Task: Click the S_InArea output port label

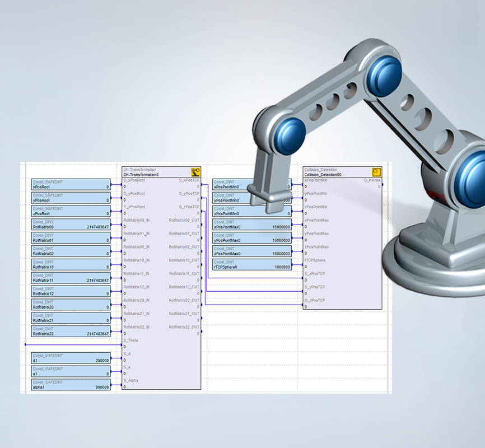Action: [372, 180]
